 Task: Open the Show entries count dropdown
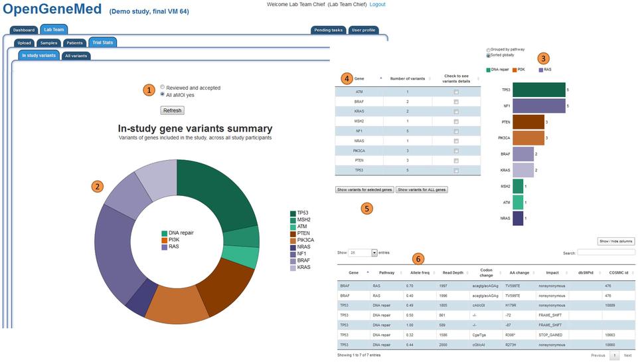tap(374, 253)
